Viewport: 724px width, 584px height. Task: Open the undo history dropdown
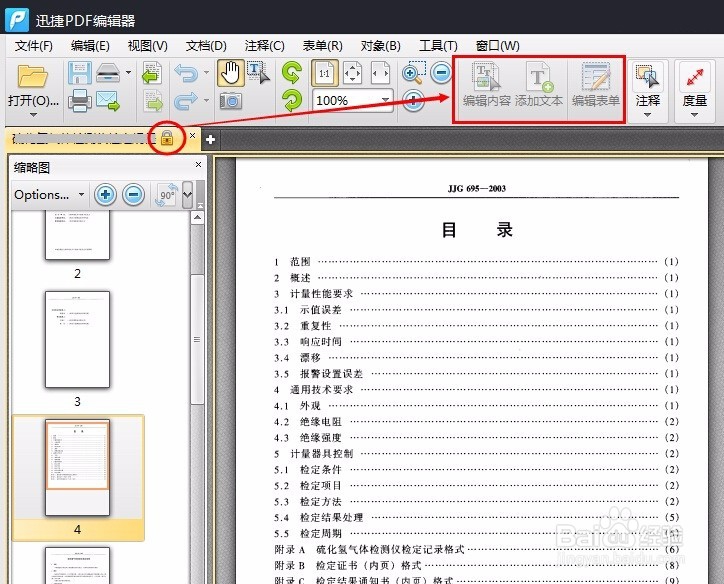pos(206,72)
